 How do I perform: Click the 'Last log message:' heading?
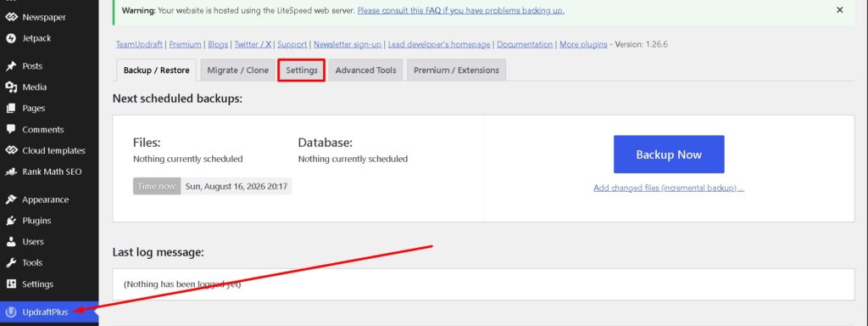(x=159, y=252)
